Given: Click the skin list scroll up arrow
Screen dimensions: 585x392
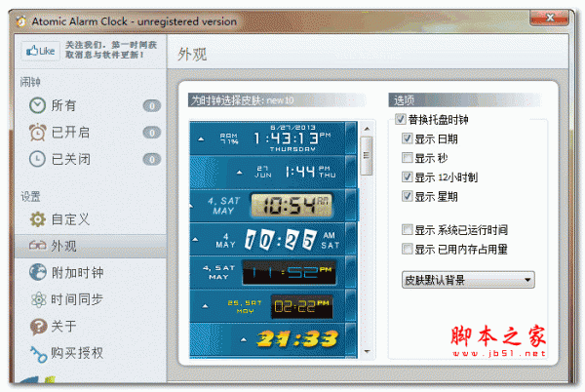Looking at the screenshot, I should coord(367,129).
